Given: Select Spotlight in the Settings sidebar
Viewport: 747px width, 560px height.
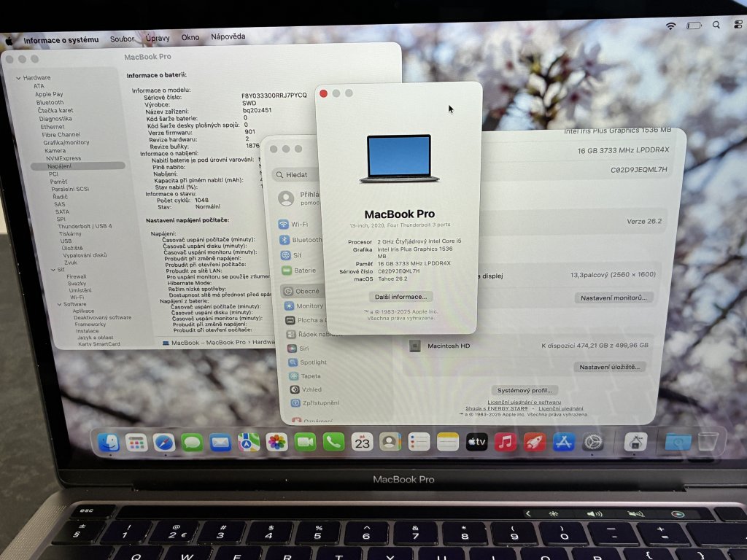Looking at the screenshot, I should (308, 362).
